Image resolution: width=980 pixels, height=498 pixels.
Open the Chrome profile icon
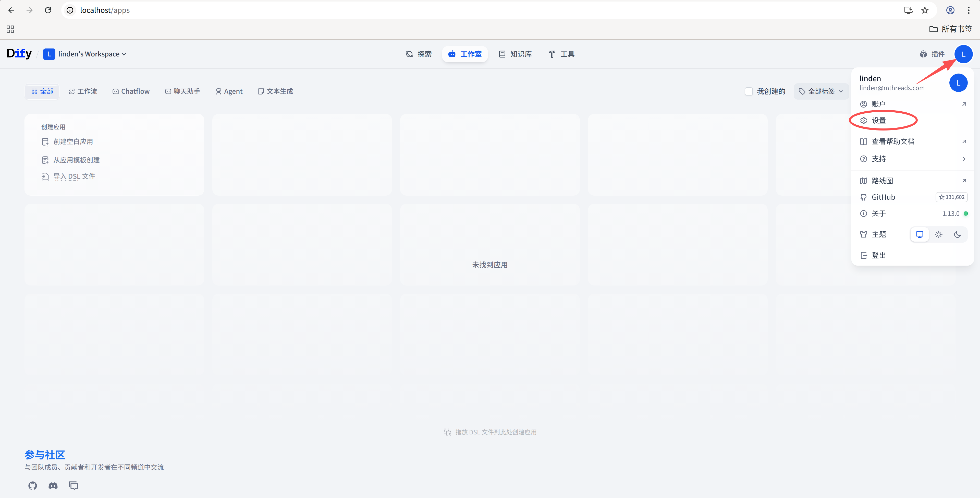(x=950, y=10)
